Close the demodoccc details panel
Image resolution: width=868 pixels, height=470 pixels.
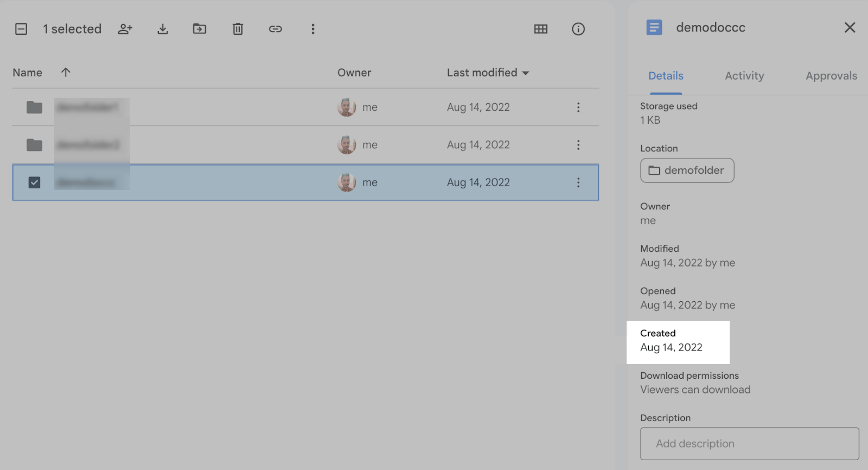pyautogui.click(x=850, y=28)
